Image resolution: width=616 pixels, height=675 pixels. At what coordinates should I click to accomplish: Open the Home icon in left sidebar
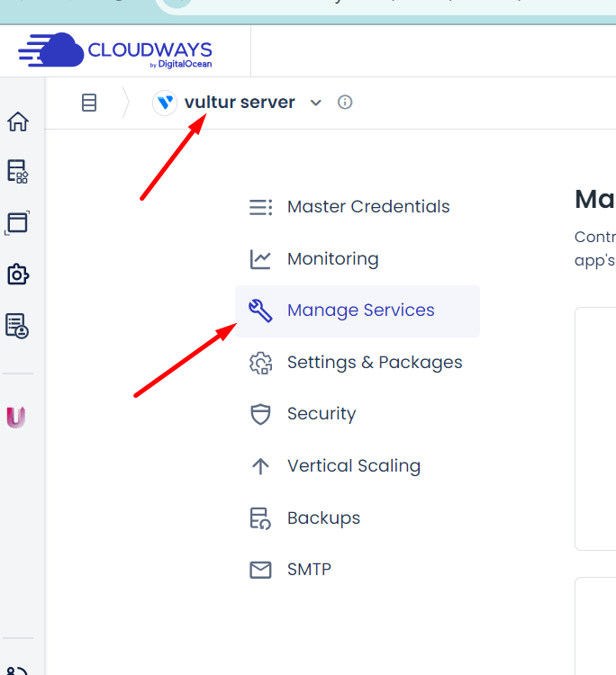pyautogui.click(x=18, y=121)
